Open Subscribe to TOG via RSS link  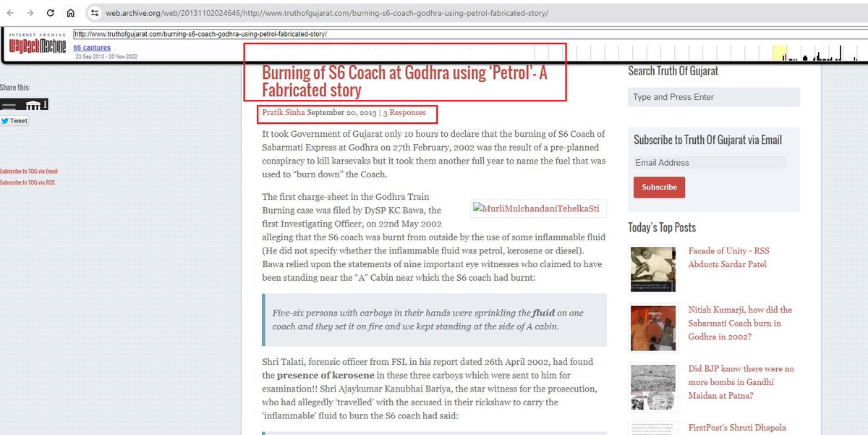pos(27,182)
